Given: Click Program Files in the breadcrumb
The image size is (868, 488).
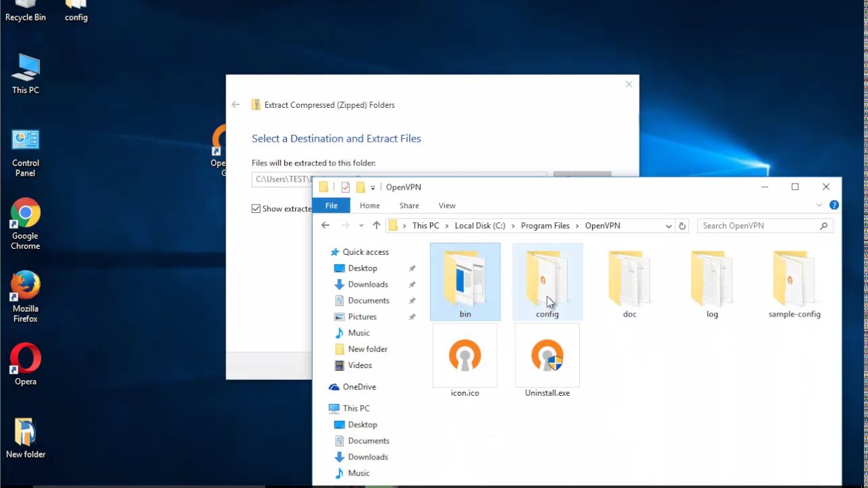Looking at the screenshot, I should pyautogui.click(x=545, y=226).
